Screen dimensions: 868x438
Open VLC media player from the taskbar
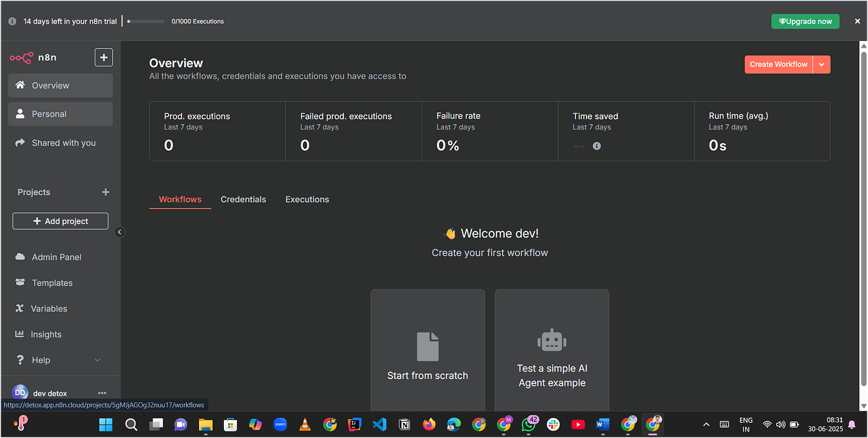[305, 424]
